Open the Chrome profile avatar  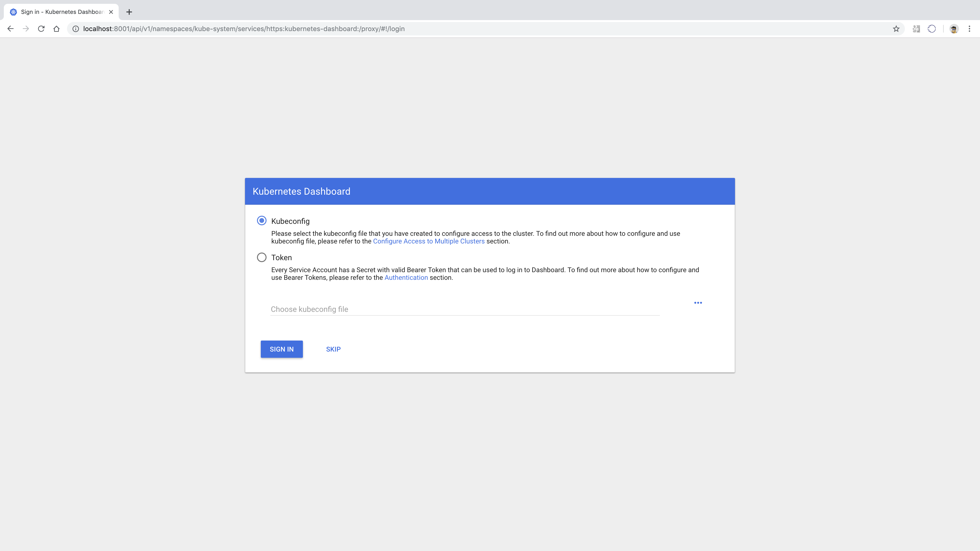pyautogui.click(x=954, y=29)
